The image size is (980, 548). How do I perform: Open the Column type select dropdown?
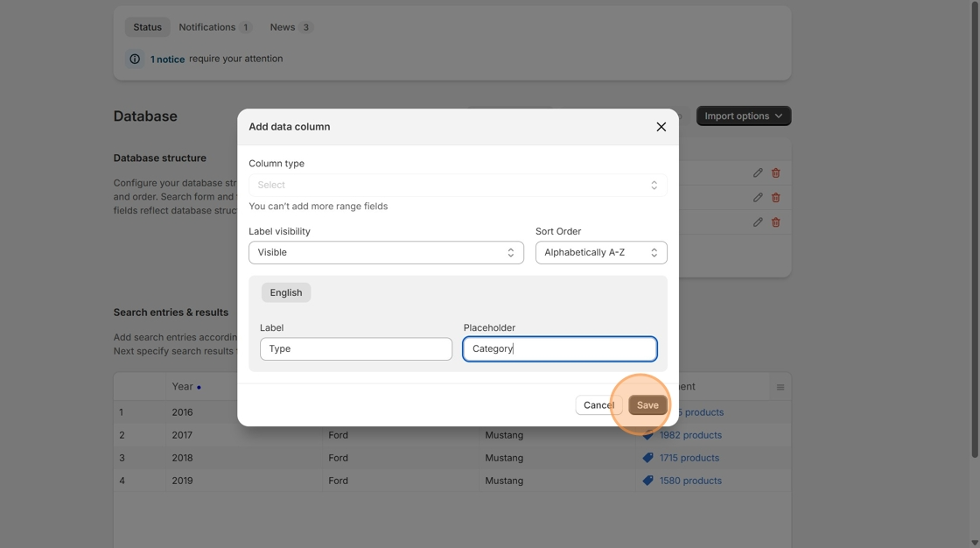458,186
